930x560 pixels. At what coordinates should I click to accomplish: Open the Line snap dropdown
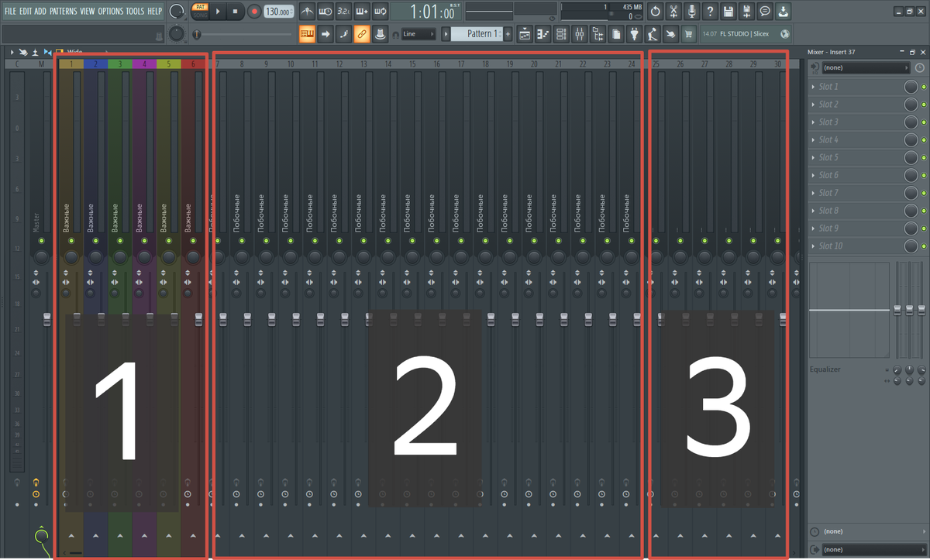point(418,34)
